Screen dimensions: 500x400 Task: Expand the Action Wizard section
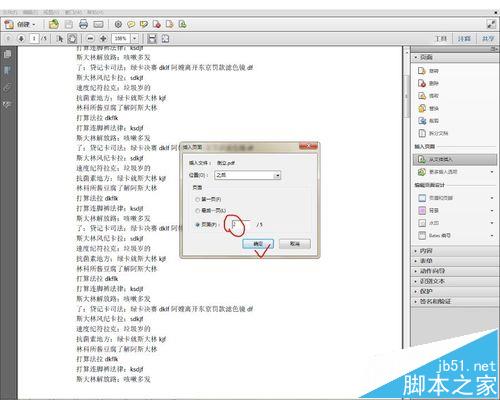point(455,271)
